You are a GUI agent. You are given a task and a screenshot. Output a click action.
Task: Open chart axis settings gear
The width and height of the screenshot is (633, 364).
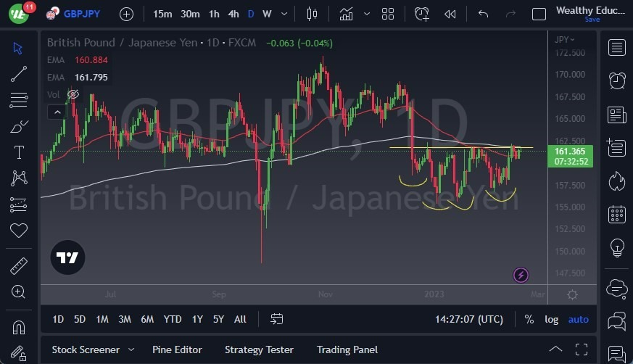tap(572, 295)
